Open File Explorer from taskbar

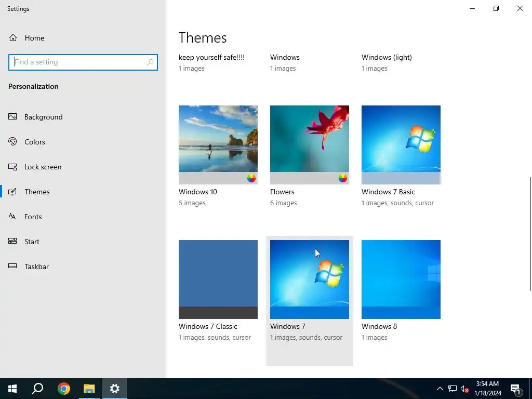[x=89, y=389]
